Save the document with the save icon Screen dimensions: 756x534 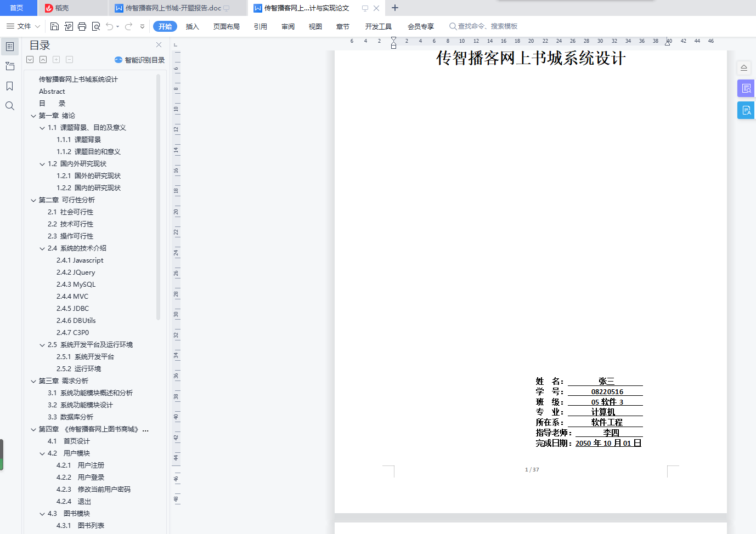(x=54, y=26)
